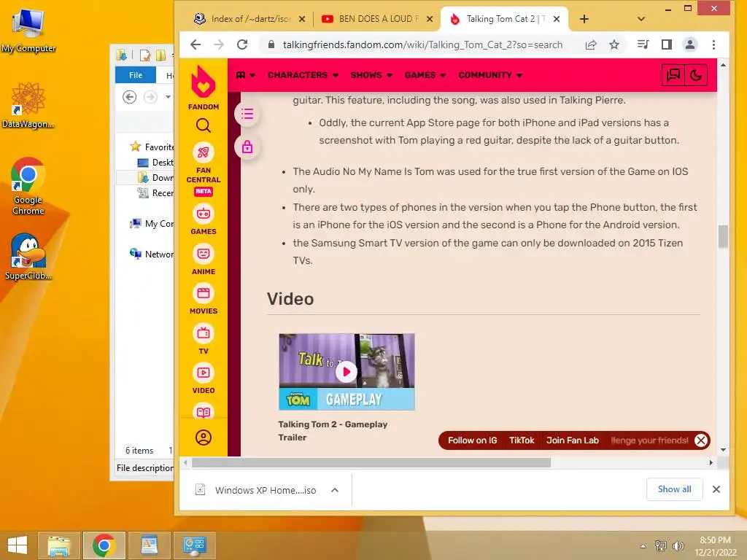
Task: Open the wiki discussions chat icon
Action: [673, 75]
